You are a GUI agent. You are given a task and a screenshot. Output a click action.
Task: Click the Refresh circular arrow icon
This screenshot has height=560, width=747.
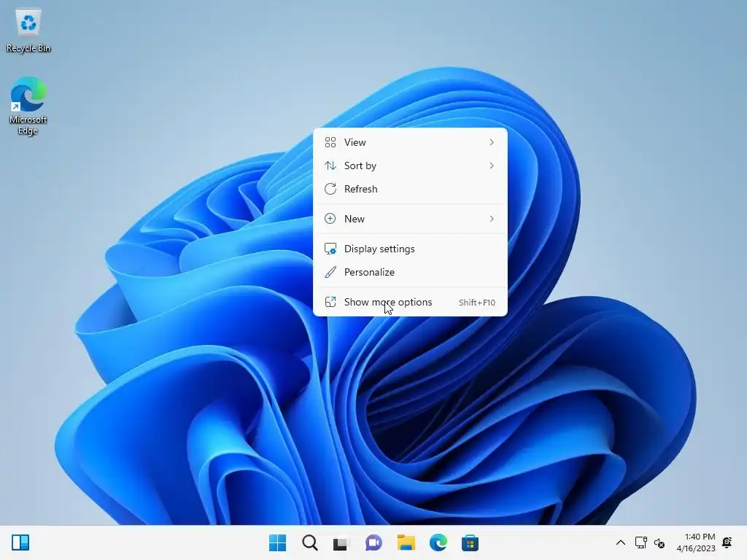point(330,189)
